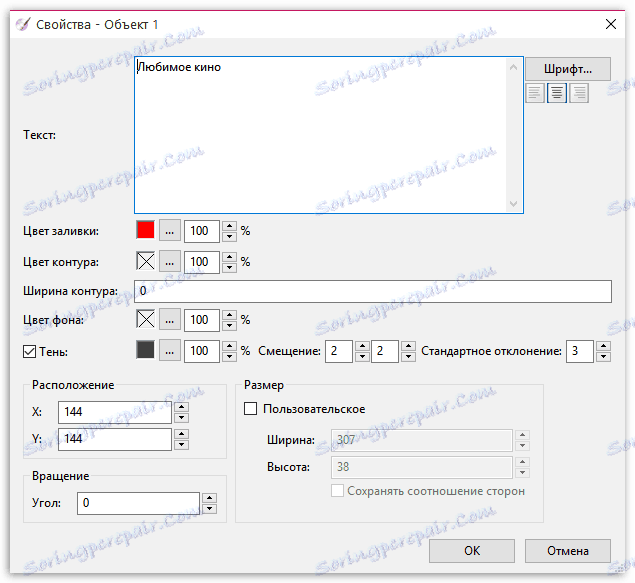Align text to the left
Viewport: 635px width, 583px height.
tap(535, 93)
